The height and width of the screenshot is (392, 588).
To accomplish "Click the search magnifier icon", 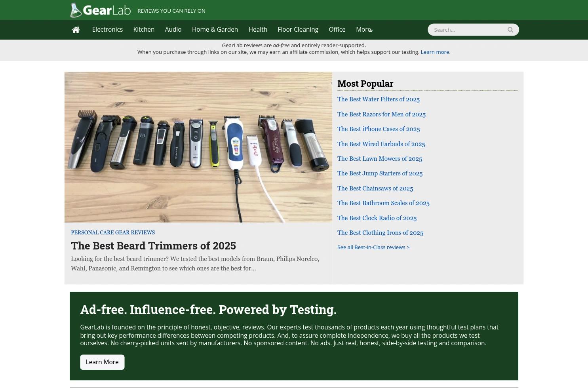I will point(510,29).
